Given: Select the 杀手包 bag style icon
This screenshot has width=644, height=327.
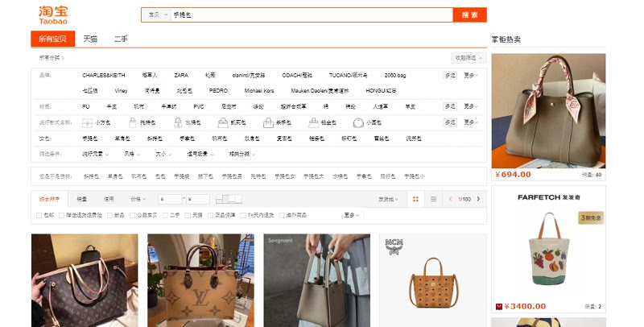Looking at the screenshot, I should click(x=268, y=122).
